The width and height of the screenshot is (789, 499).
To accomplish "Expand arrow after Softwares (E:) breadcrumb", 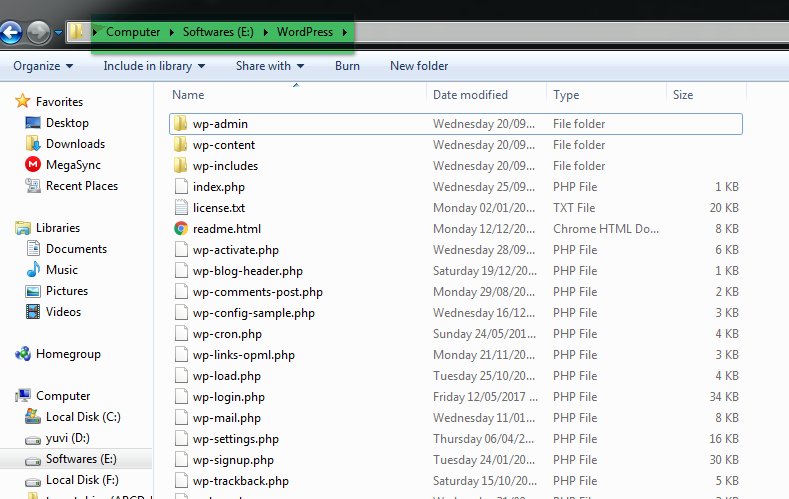I will pos(266,32).
